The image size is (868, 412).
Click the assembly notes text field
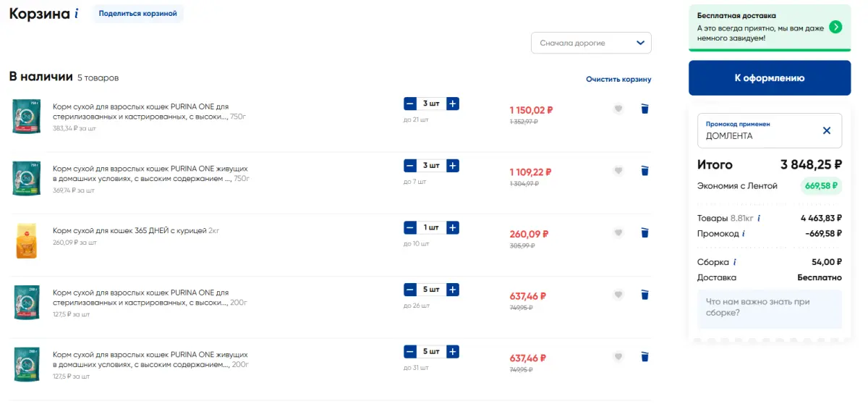[770, 309]
